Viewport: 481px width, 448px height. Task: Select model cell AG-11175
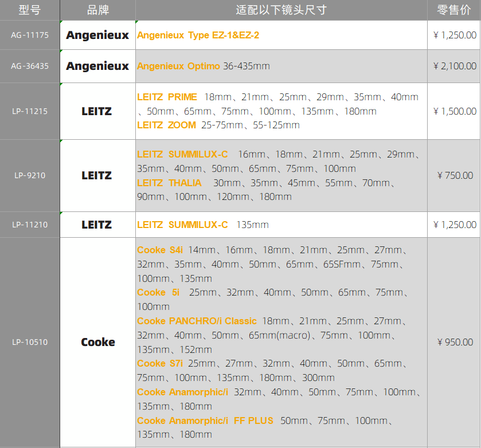coord(30,35)
